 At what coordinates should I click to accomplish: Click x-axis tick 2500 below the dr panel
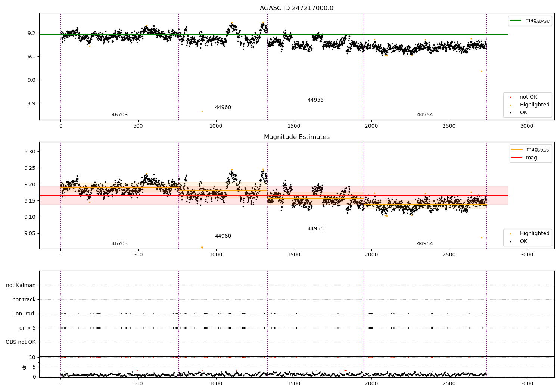(x=449, y=384)
